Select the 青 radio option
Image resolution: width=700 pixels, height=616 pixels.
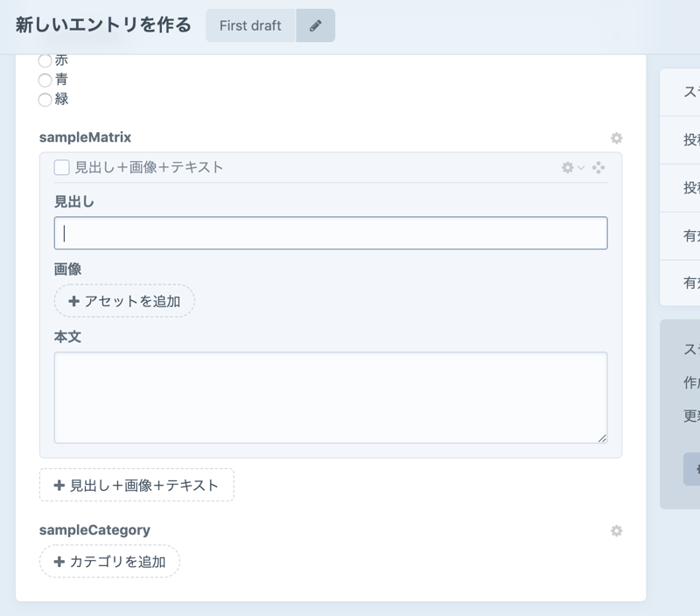click(x=45, y=80)
